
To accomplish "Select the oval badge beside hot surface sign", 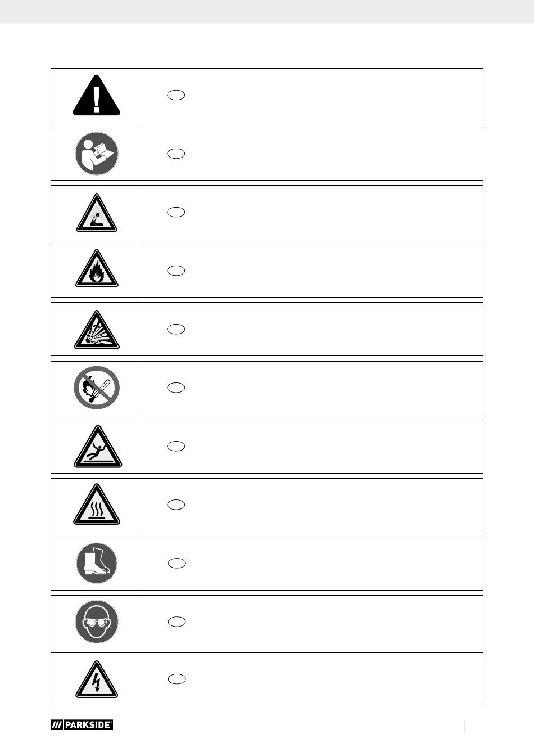I will 176,505.
